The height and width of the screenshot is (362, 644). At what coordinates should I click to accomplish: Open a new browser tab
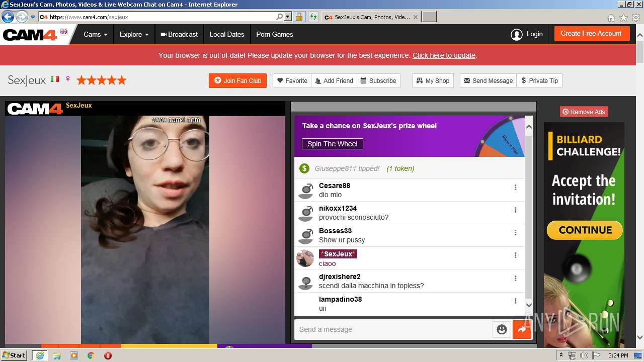coord(429,17)
